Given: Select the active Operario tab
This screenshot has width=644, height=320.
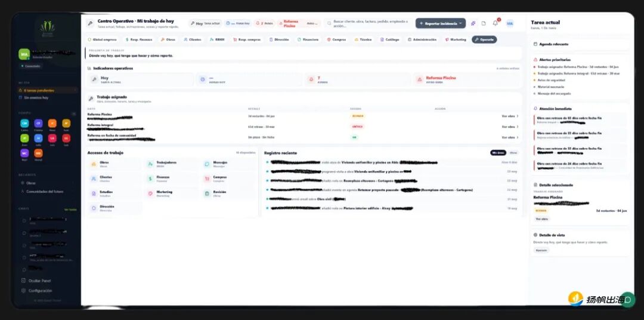Looking at the screenshot, I should pos(484,39).
